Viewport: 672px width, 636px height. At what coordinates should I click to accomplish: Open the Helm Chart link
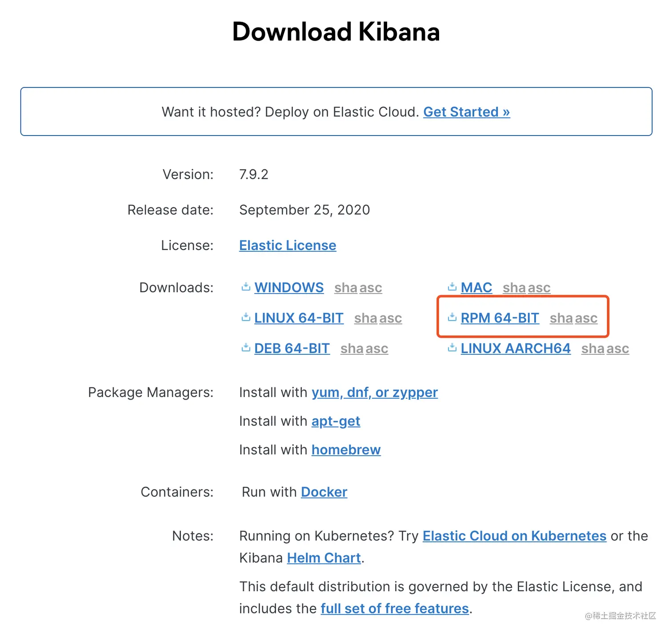pos(324,558)
